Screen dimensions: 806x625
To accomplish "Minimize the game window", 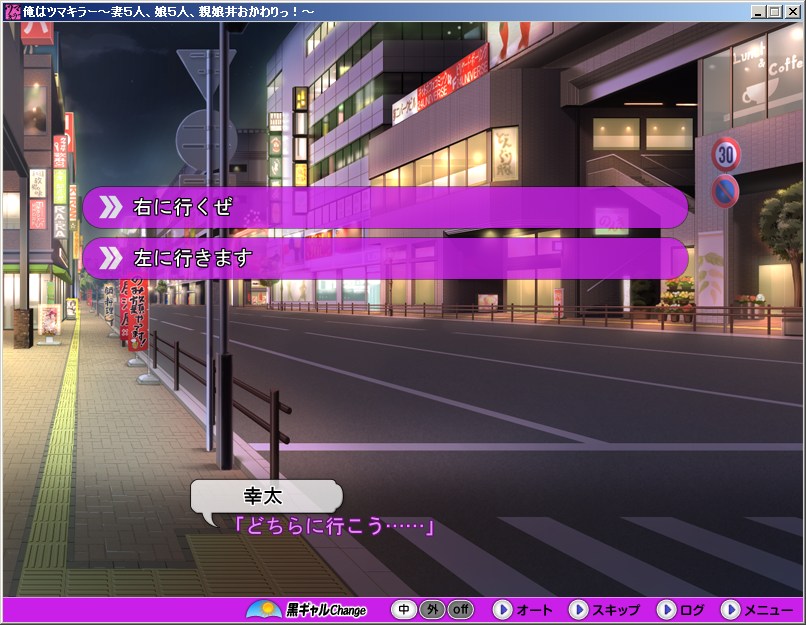I will [758, 11].
